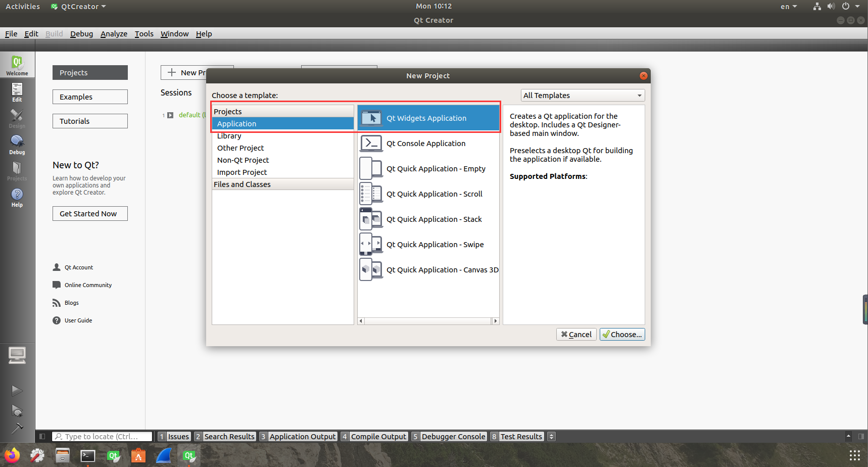Open output pane selector arrows
868x467 pixels.
tap(552, 437)
